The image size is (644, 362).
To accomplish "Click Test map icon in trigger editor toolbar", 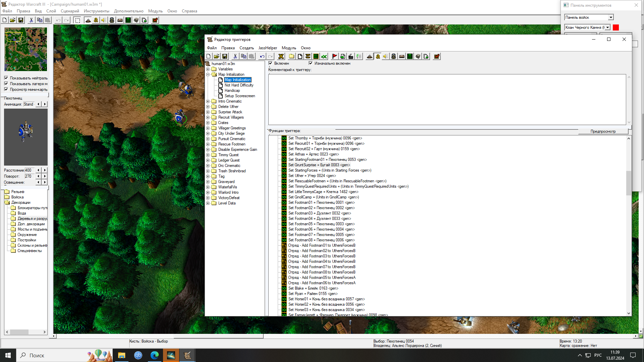I will [x=437, y=56].
